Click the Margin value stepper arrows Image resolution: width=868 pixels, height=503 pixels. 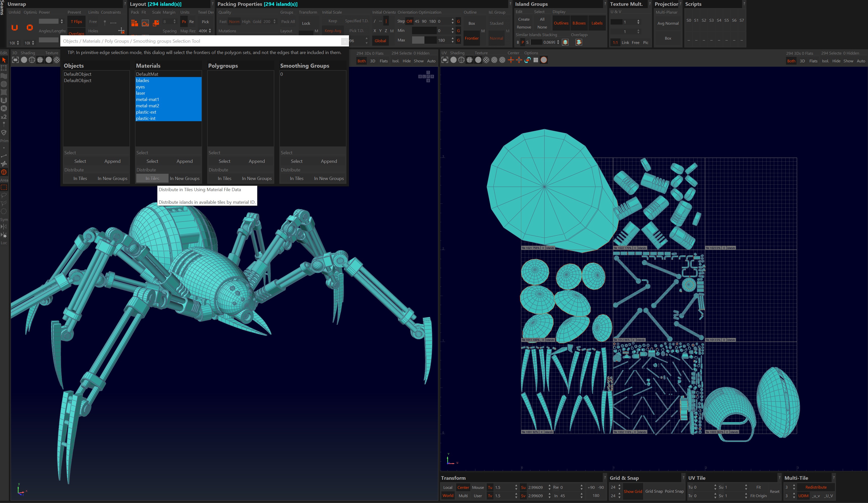point(174,22)
